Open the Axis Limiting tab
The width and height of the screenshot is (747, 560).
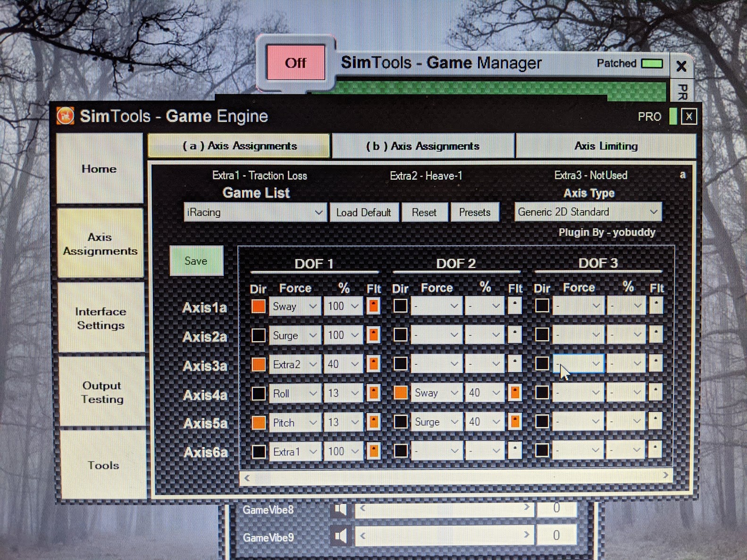coord(606,146)
